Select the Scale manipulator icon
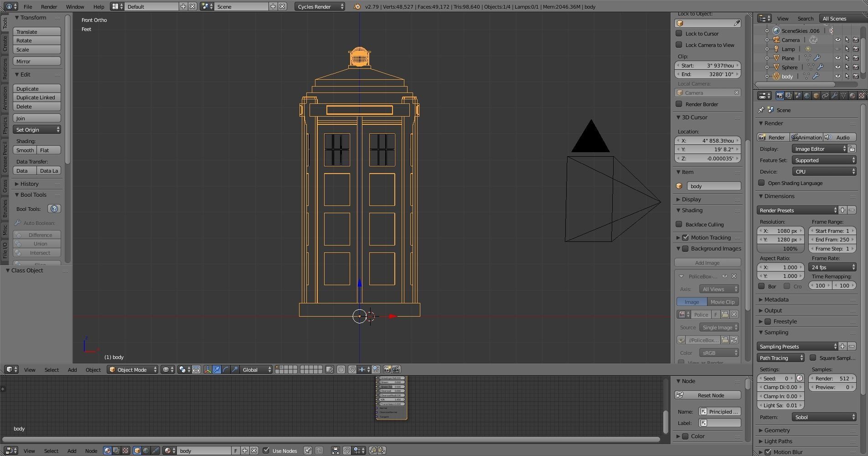Viewport: 868px width, 456px height. (x=235, y=369)
